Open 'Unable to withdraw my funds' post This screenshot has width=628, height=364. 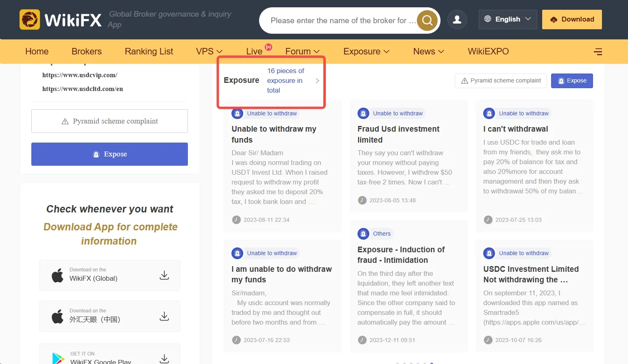click(274, 134)
